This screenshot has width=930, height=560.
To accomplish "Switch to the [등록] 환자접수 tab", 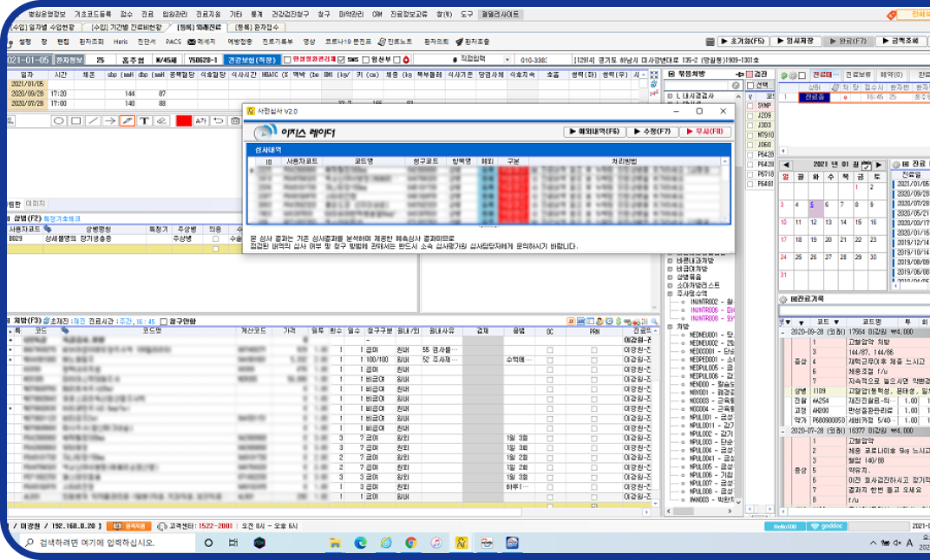I will (x=255, y=29).
